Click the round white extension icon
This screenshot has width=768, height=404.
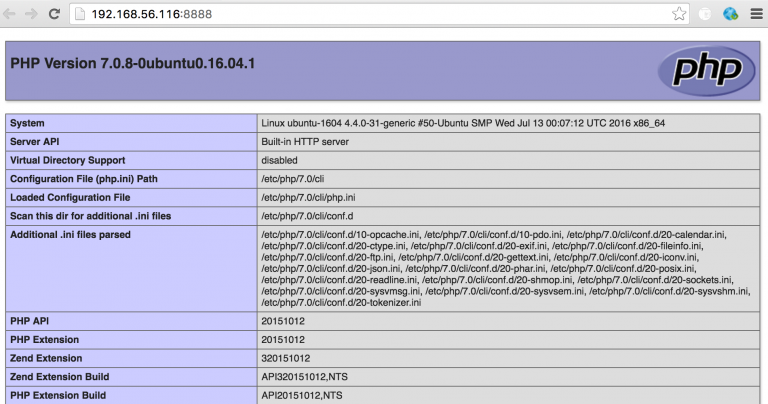tap(705, 14)
